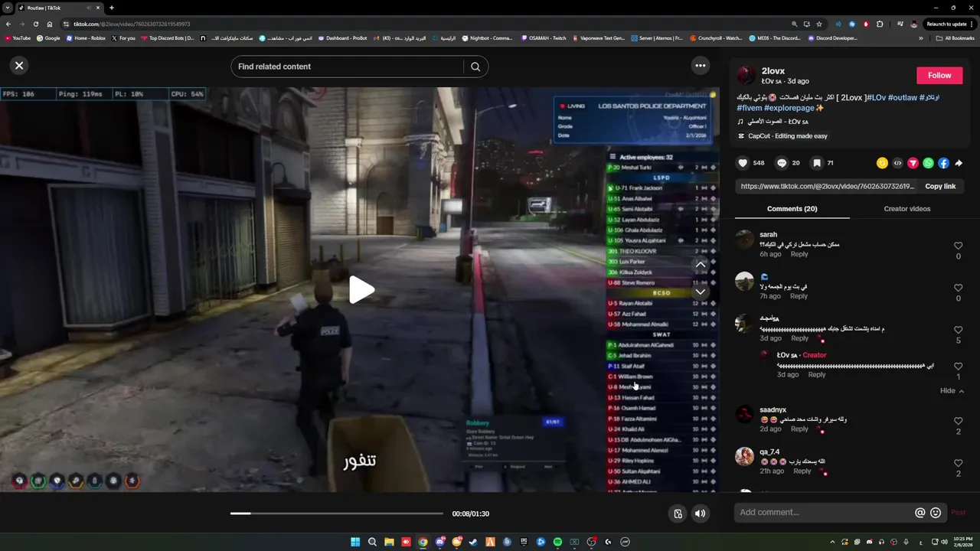Open 2lovx profile avatar
Image resolution: width=980 pixels, height=551 pixels.
(746, 75)
